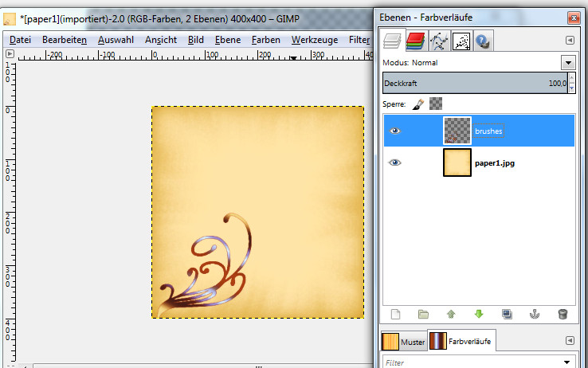The image size is (588, 368).
Task: Decrease Deckkraft with the down stepper arrow
Action: point(572,88)
